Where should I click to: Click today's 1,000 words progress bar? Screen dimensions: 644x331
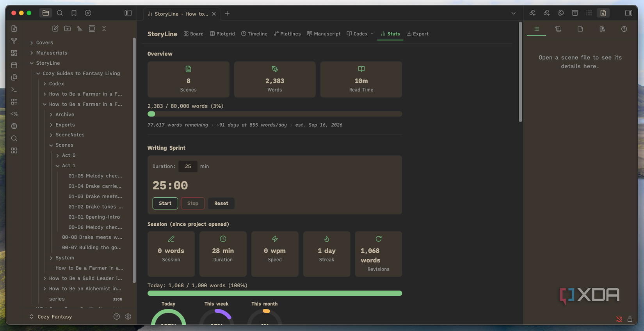275,293
